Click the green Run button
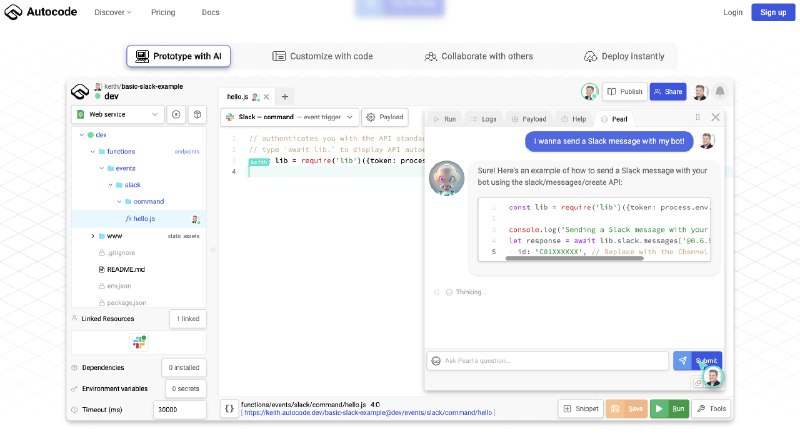 pyautogui.click(x=670, y=409)
